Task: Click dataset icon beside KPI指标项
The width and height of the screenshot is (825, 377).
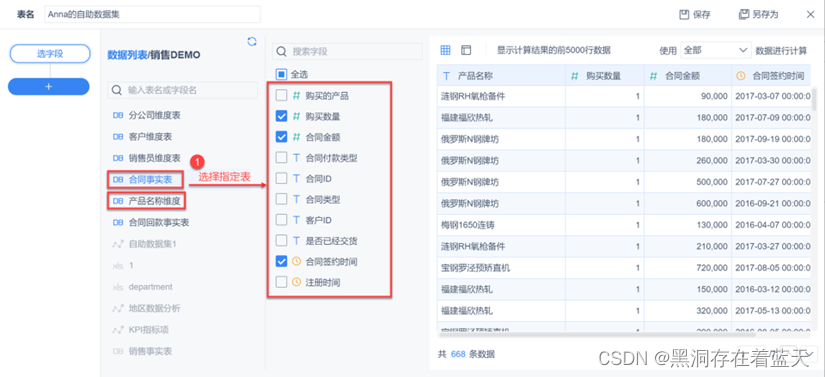Action: pos(118,330)
